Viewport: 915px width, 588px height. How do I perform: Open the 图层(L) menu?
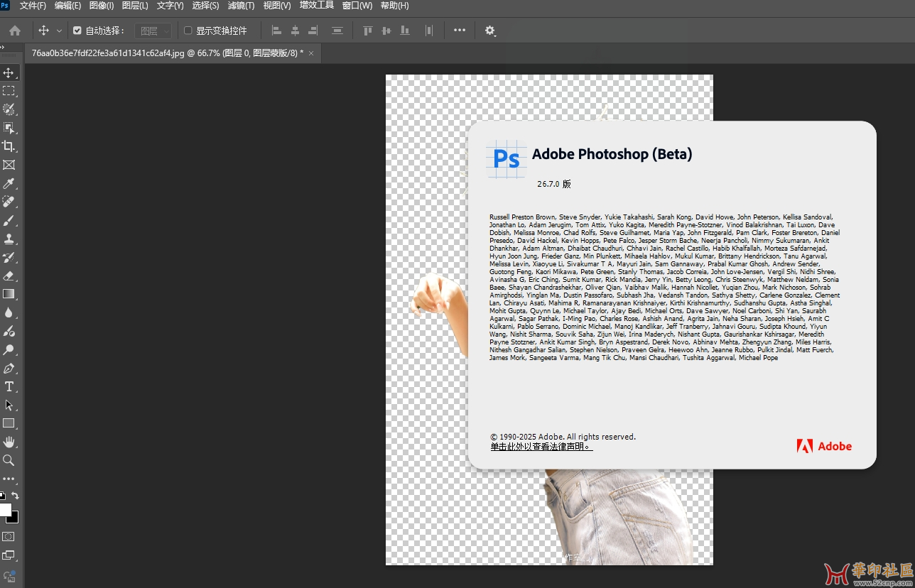(135, 6)
